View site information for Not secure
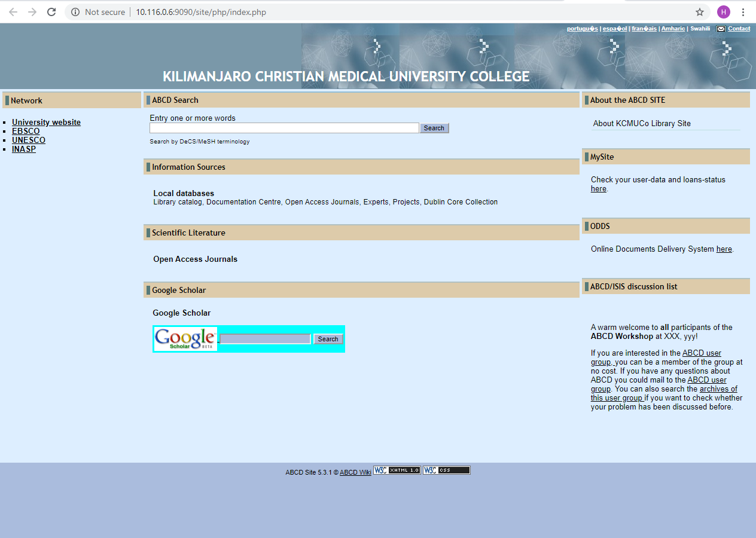 pos(98,12)
